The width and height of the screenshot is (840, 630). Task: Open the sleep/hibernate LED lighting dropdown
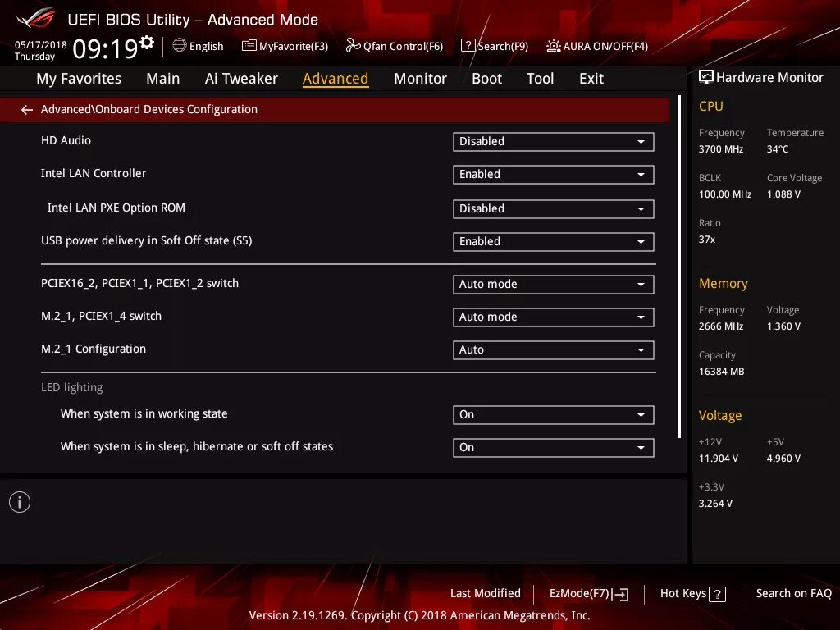click(554, 447)
